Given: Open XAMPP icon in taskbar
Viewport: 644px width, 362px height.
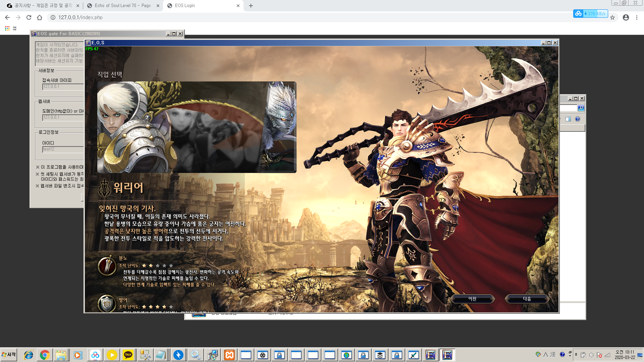Looking at the screenshot, I should coord(229,355).
